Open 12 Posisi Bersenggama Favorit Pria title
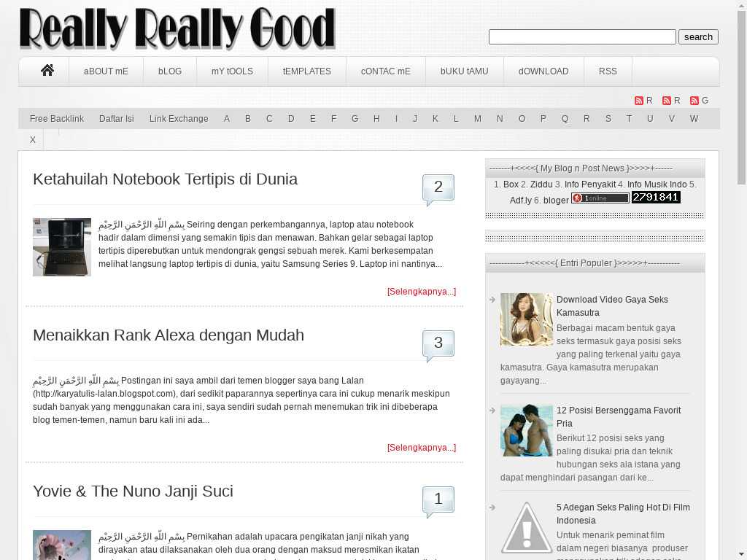The height and width of the screenshot is (560, 747). 619,416
